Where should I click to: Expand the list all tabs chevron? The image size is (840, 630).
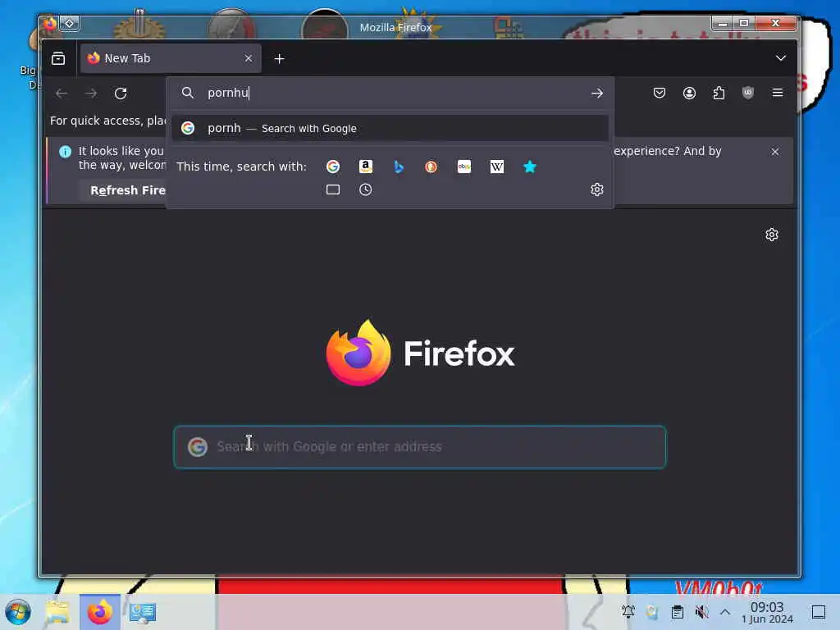(x=781, y=58)
